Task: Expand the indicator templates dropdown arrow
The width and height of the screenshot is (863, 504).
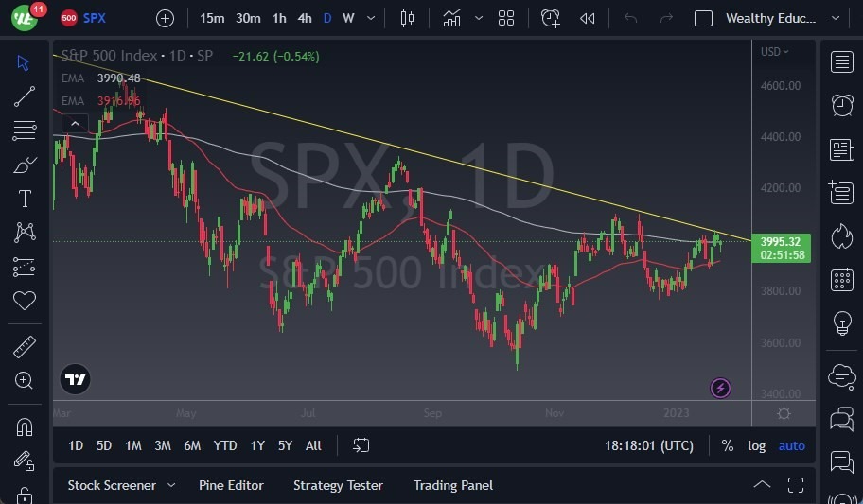Action: click(x=479, y=18)
